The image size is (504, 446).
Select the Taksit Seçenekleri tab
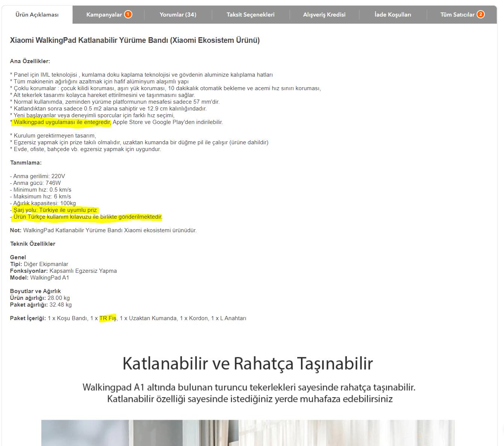pyautogui.click(x=250, y=15)
